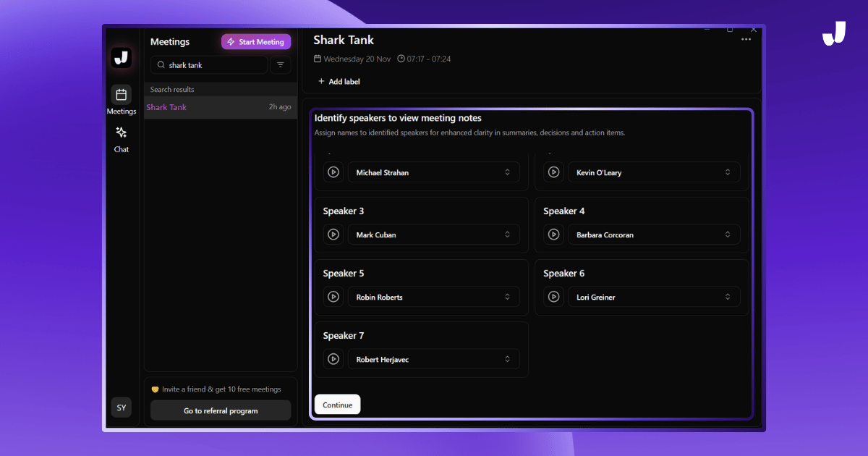Open the three-dot more options menu
This screenshot has width=868, height=456.
[746, 40]
